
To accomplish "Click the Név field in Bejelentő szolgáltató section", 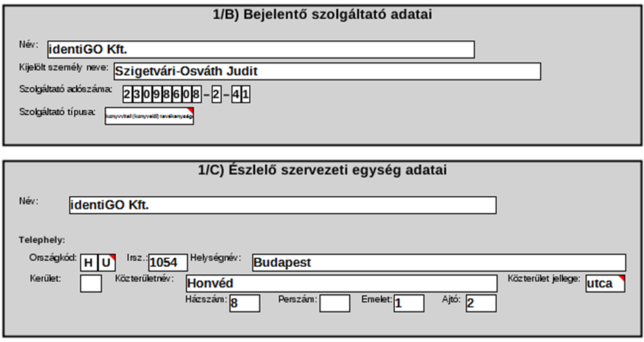I will point(259,49).
